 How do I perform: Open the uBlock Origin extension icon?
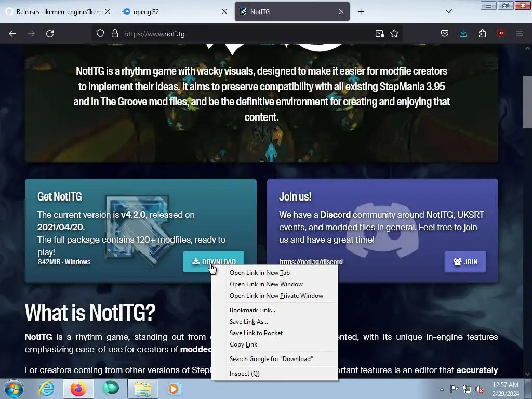pos(500,34)
